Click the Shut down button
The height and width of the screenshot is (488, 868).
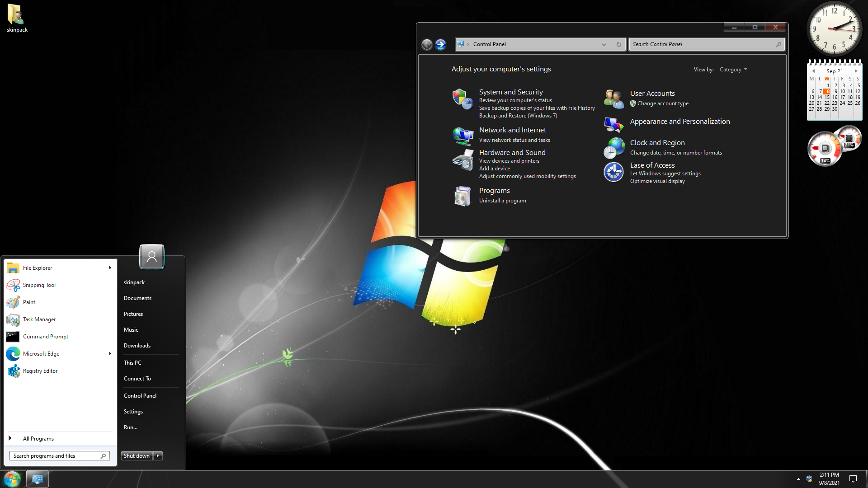(x=137, y=456)
